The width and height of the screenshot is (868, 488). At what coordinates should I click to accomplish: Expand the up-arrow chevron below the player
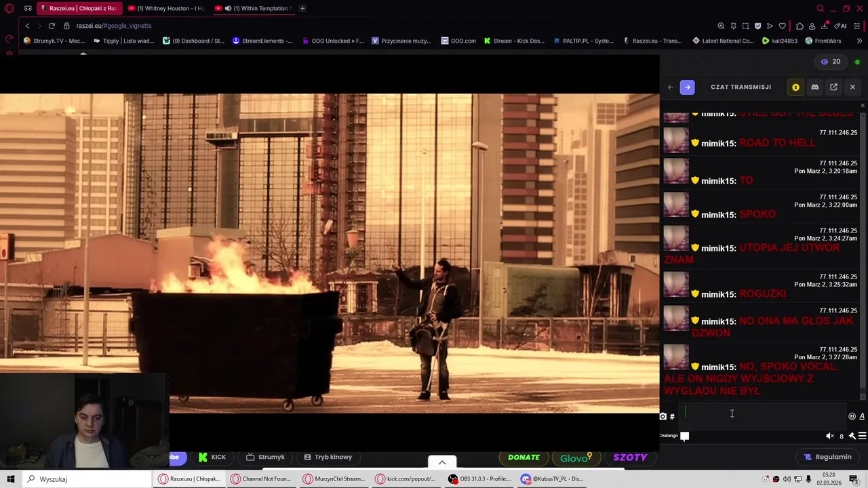pyautogui.click(x=442, y=462)
